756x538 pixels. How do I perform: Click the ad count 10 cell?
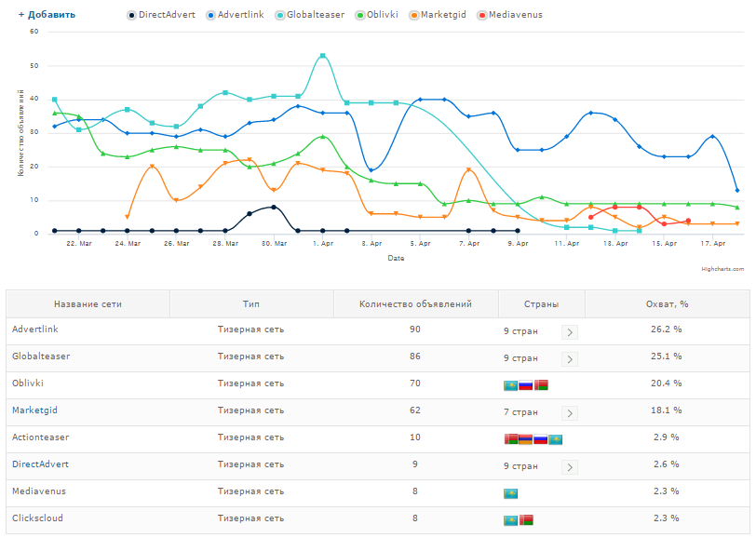(x=415, y=437)
